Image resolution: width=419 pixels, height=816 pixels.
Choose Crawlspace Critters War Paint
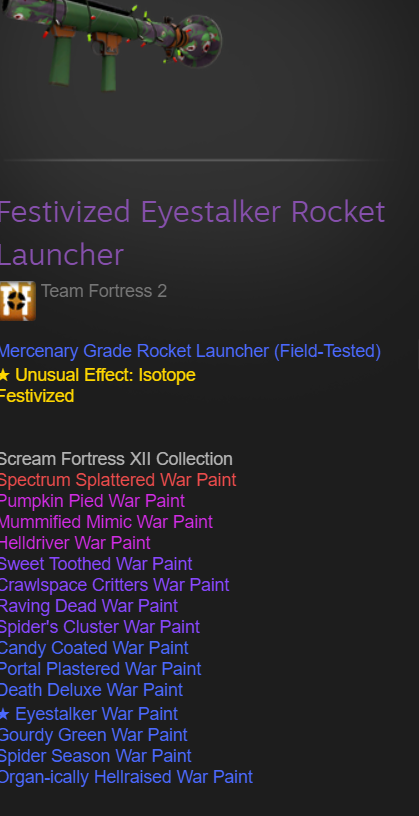115,585
